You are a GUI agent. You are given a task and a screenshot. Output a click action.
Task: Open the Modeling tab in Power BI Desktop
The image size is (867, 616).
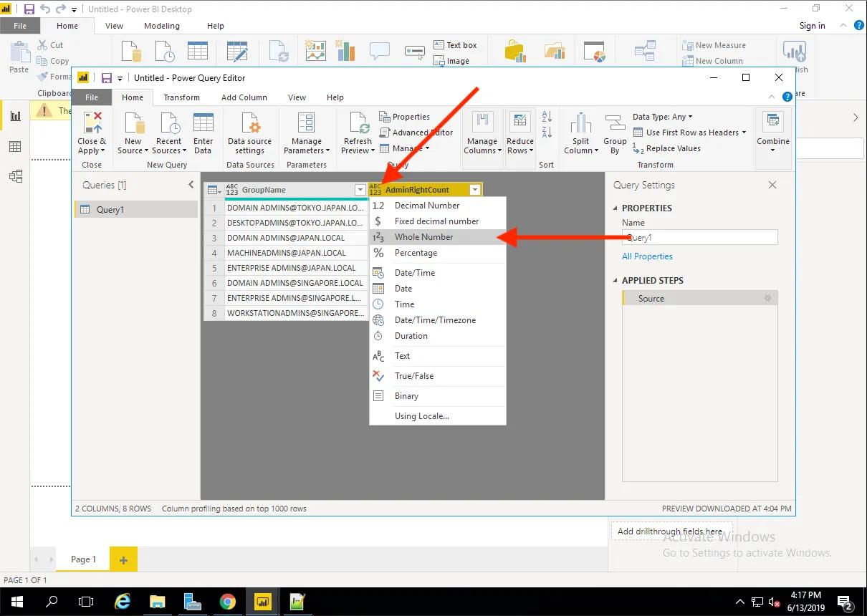click(162, 26)
